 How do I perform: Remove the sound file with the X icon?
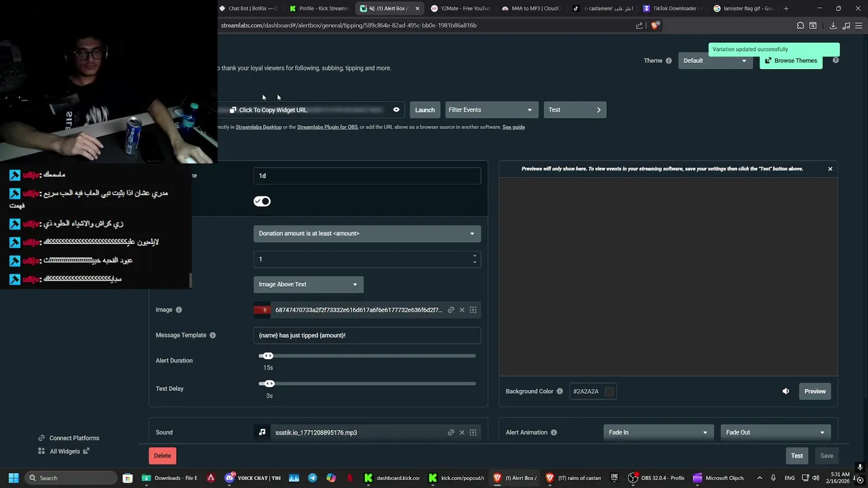click(x=462, y=432)
